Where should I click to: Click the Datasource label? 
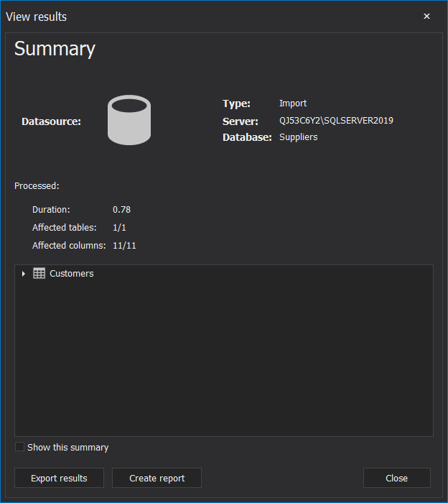coord(51,121)
